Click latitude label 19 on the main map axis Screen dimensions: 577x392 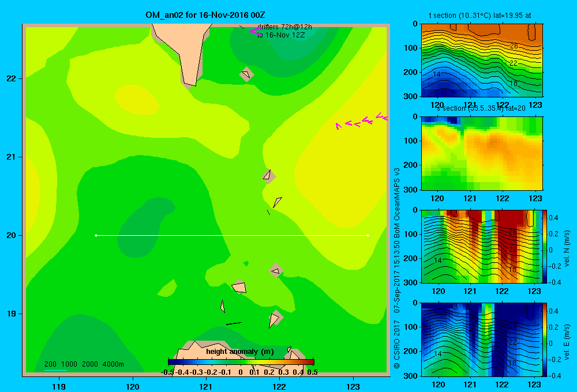12,314
